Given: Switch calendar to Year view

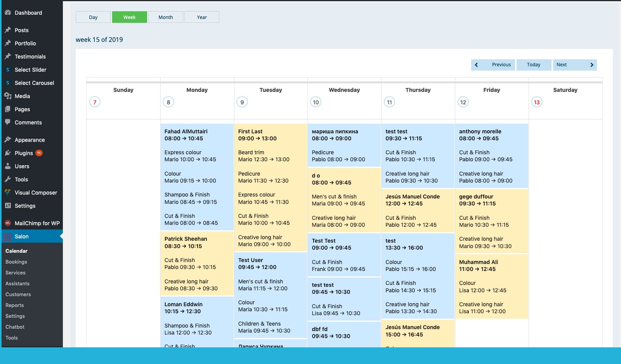Looking at the screenshot, I should pyautogui.click(x=202, y=17).
